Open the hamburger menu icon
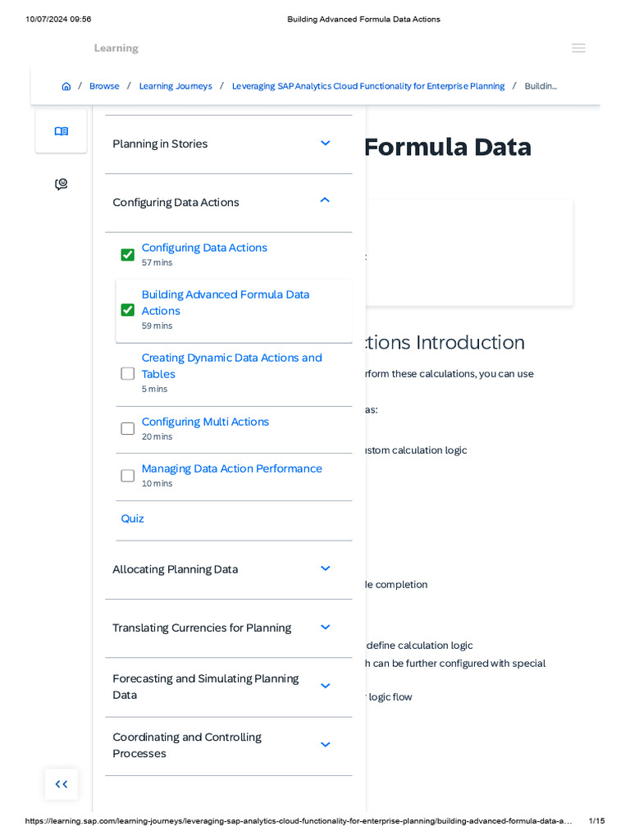 tap(578, 48)
